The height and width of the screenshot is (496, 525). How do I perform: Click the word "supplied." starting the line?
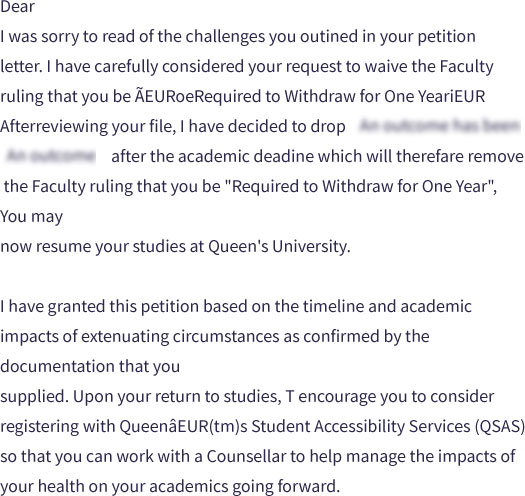(x=34, y=397)
